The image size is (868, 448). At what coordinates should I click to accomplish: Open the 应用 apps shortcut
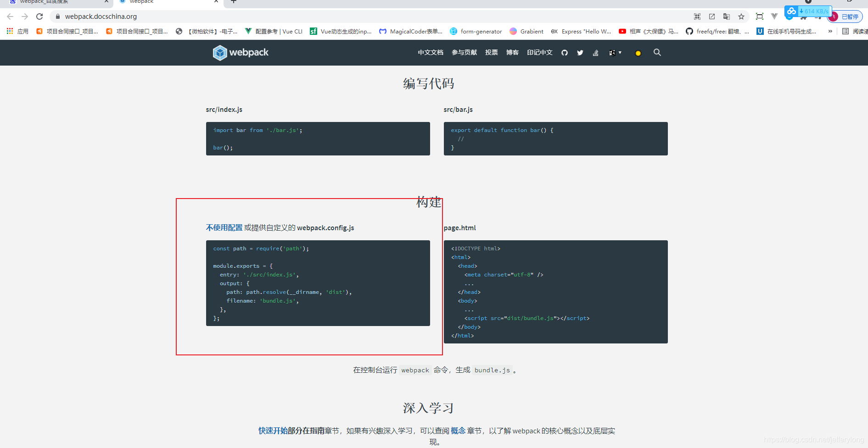pyautogui.click(x=17, y=31)
